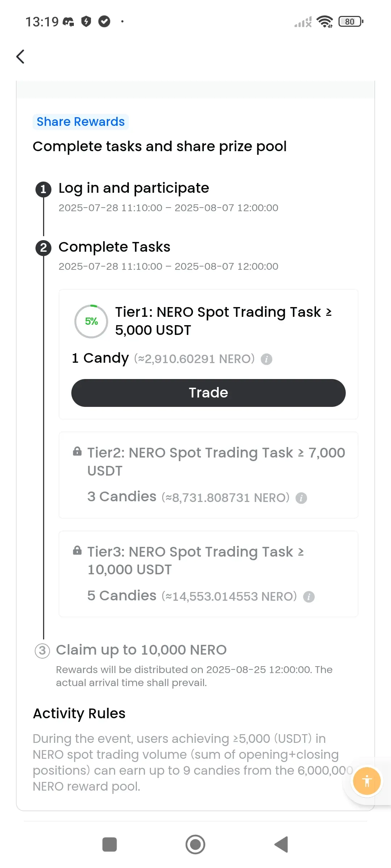Tap step 3 Claim up to 10,000 NERO

141,650
